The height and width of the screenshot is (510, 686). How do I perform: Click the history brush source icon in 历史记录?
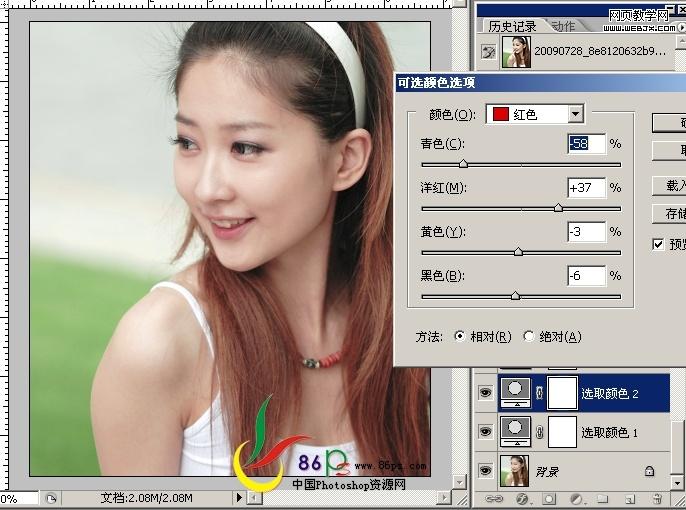pyautogui.click(x=488, y=52)
